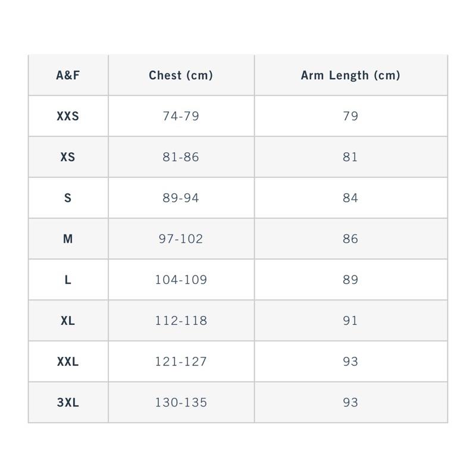
Task: Click arm length 79 for XXS
Action: (350, 116)
